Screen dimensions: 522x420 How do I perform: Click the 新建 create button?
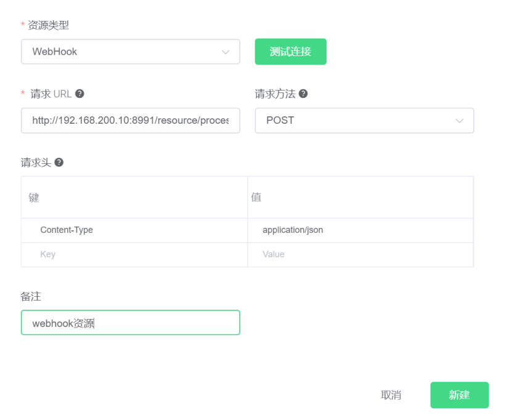tap(459, 395)
